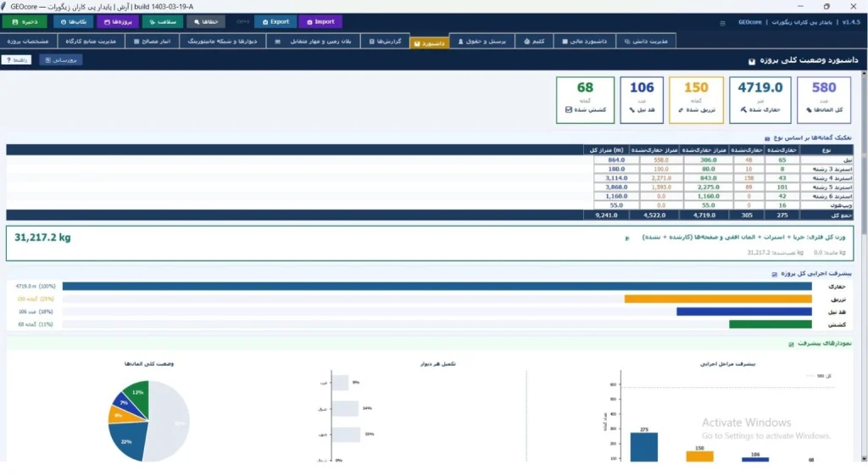Click icon beside داشبورد وضعیت کلی پروژه title

(752, 61)
